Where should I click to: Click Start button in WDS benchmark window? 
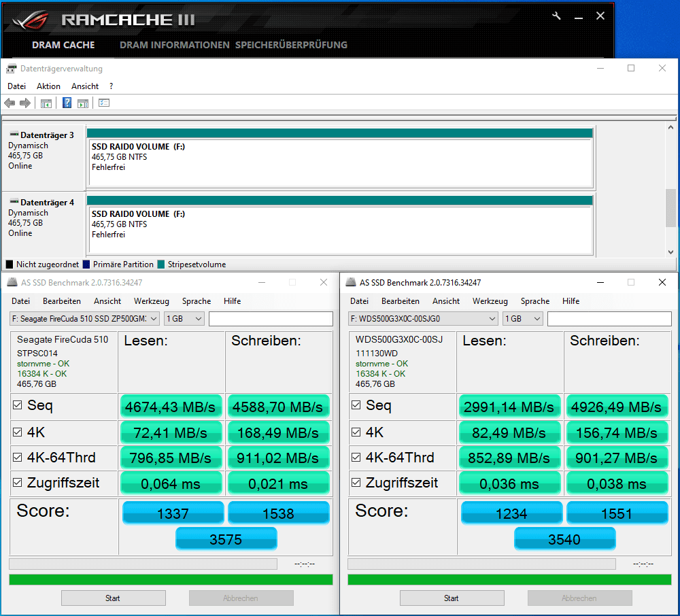452,598
